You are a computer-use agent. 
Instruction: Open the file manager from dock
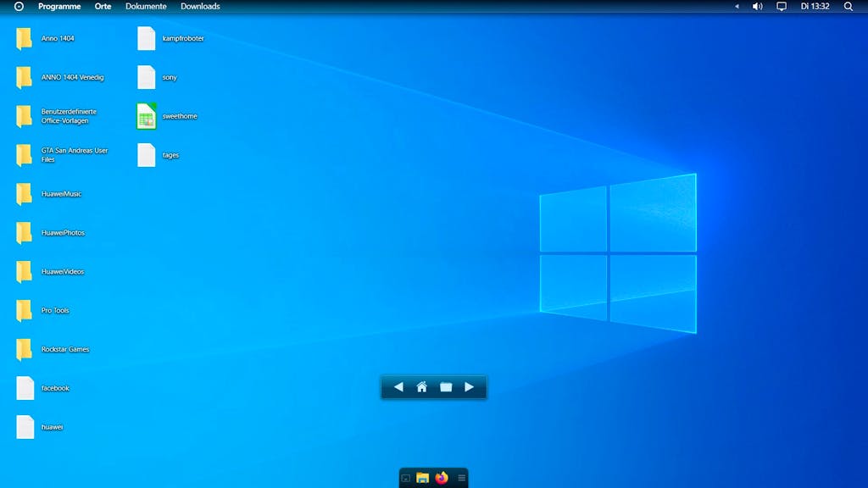point(422,478)
